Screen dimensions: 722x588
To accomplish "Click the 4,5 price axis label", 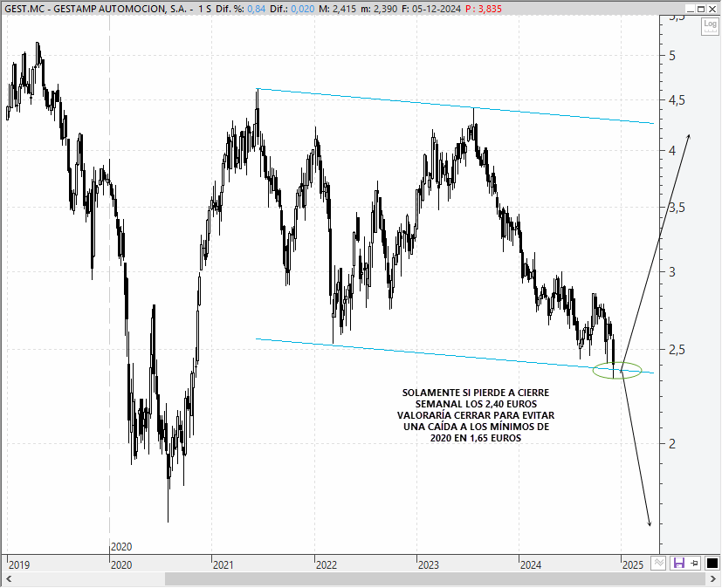I will (677, 100).
